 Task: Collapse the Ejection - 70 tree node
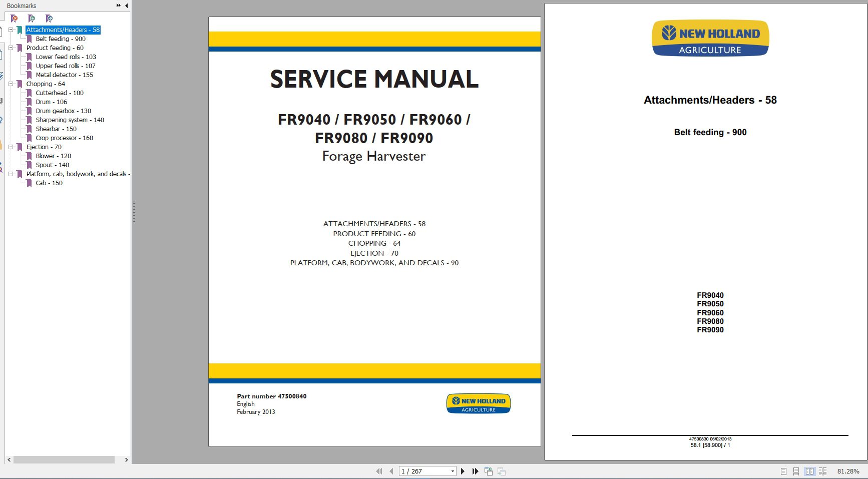click(x=11, y=147)
